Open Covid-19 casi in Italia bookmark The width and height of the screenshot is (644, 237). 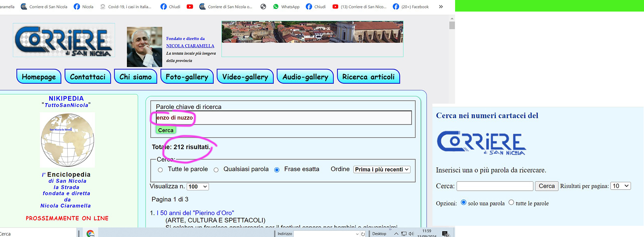(125, 7)
